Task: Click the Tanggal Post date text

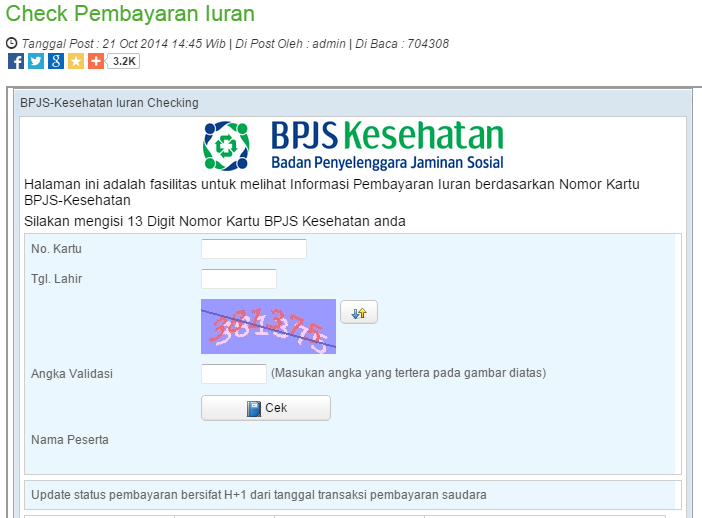Action: pos(124,43)
